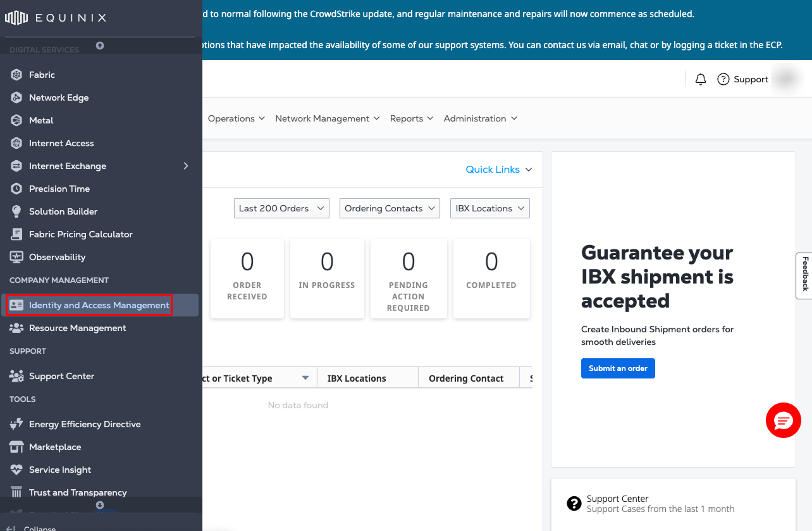This screenshot has height=531, width=812.
Task: Click the Solution Builder lightbulb icon
Action: point(16,211)
